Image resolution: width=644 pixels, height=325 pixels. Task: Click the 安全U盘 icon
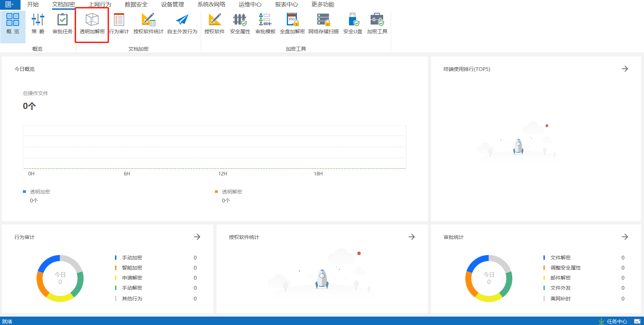(x=353, y=24)
